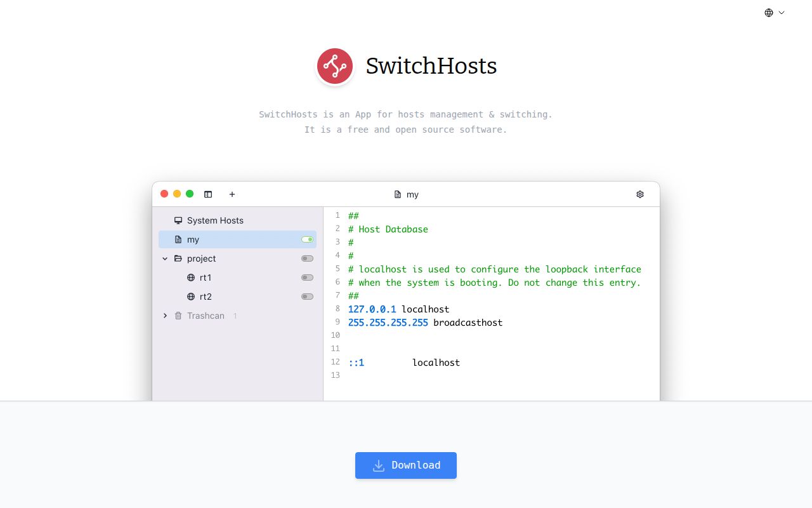
Task: Enable the rt2 hosts switch
Action: coord(308,297)
